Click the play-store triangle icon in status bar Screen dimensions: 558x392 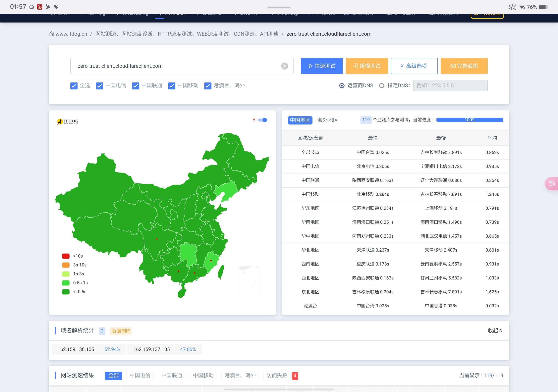click(x=48, y=7)
